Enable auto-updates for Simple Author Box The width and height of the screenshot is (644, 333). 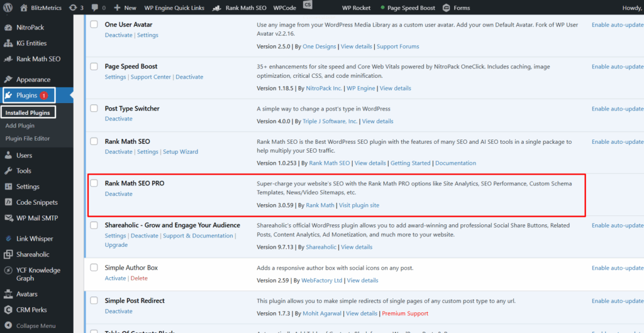tap(618, 268)
